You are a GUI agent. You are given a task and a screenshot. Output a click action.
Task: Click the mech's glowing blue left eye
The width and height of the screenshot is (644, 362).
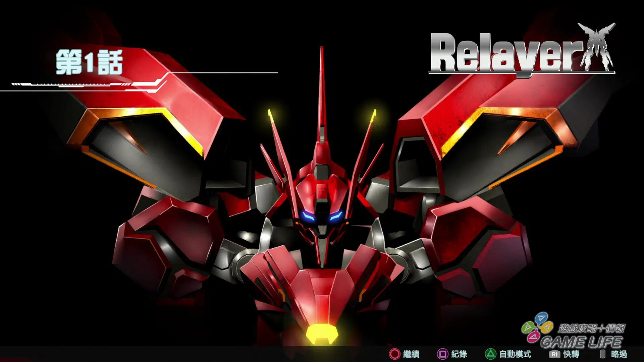[x=308, y=217]
